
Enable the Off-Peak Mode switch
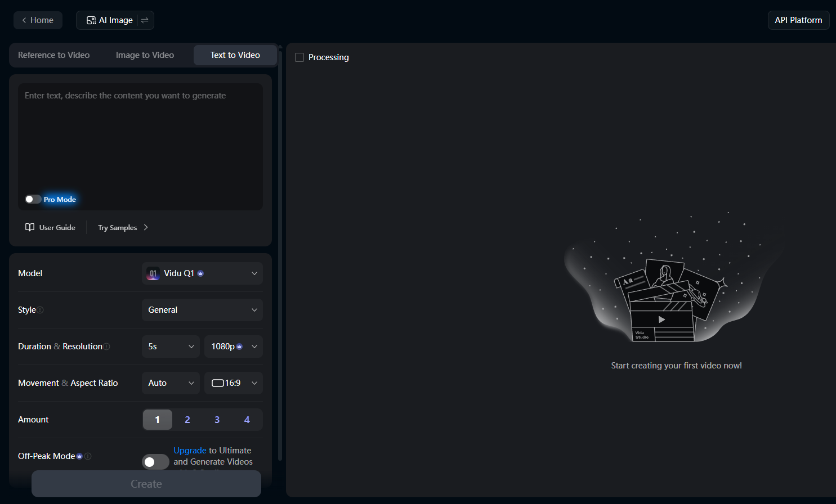(x=155, y=462)
